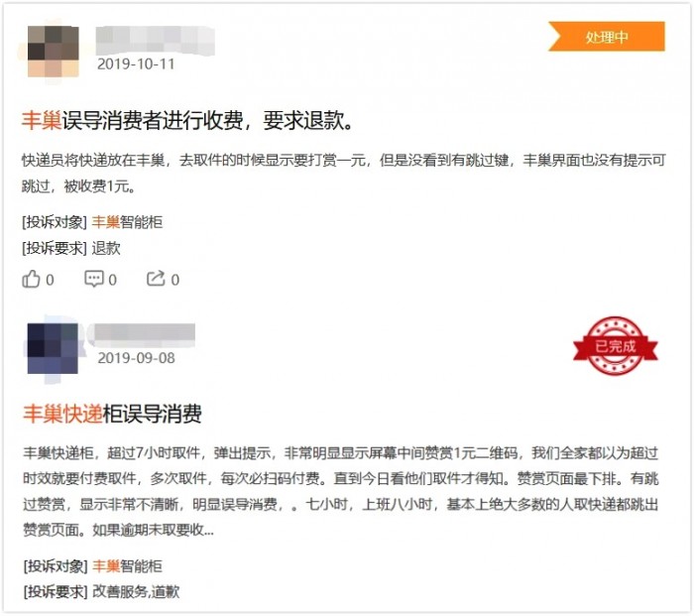Click 丰巢智能柜 in the first complaint
This screenshot has width=694, height=616.
[128, 222]
